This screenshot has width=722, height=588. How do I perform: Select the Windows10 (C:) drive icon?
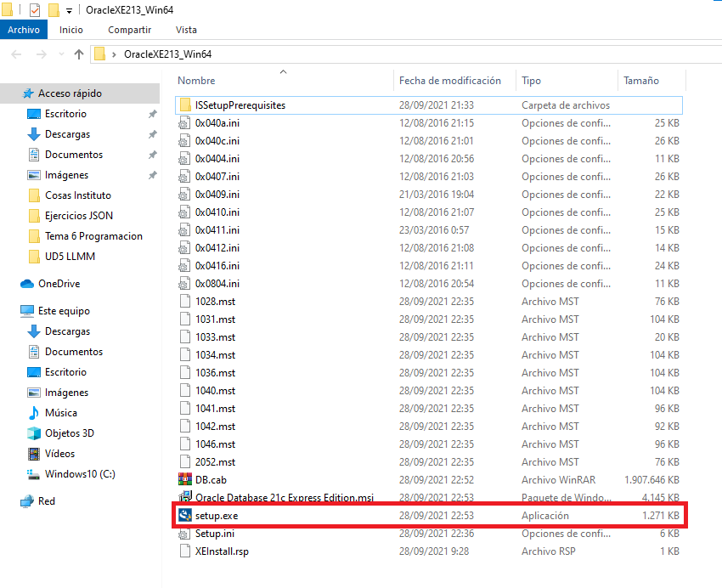34,474
